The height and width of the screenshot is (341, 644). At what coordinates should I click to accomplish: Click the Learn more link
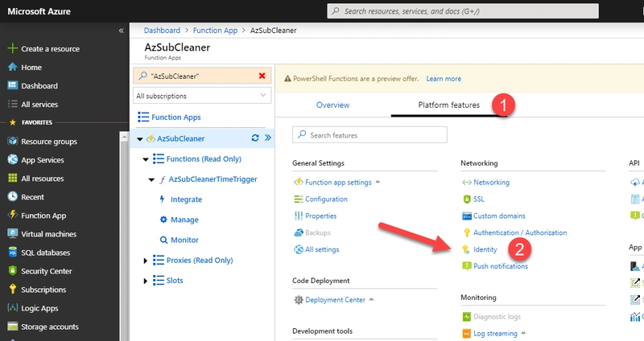(x=444, y=79)
